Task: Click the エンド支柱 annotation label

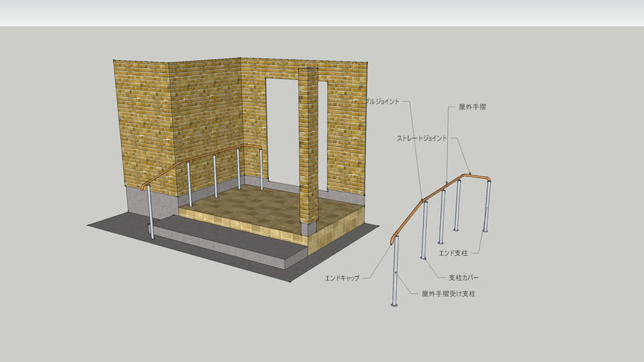Action: coord(454,252)
